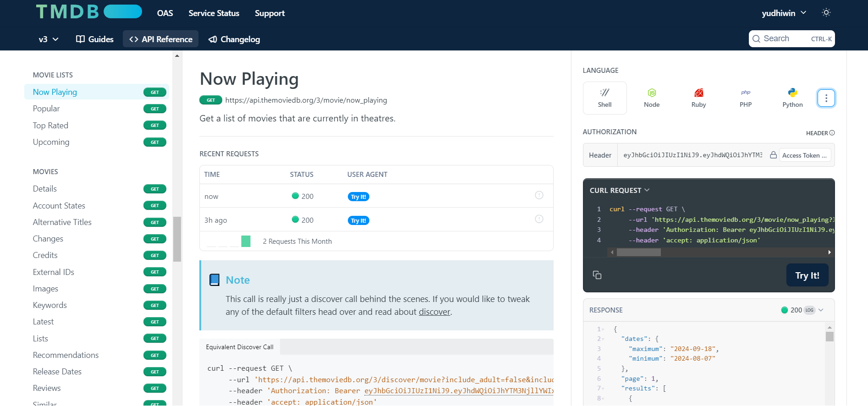Collapse line 7 "results" fold arrow

click(604, 389)
